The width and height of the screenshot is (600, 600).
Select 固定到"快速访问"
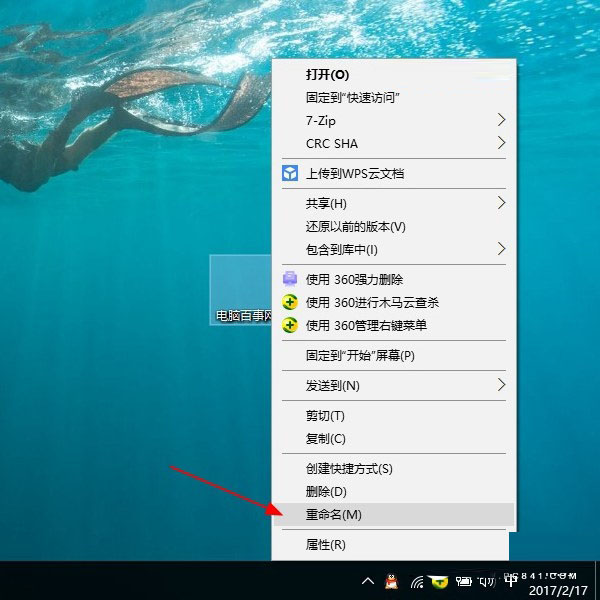click(394, 97)
